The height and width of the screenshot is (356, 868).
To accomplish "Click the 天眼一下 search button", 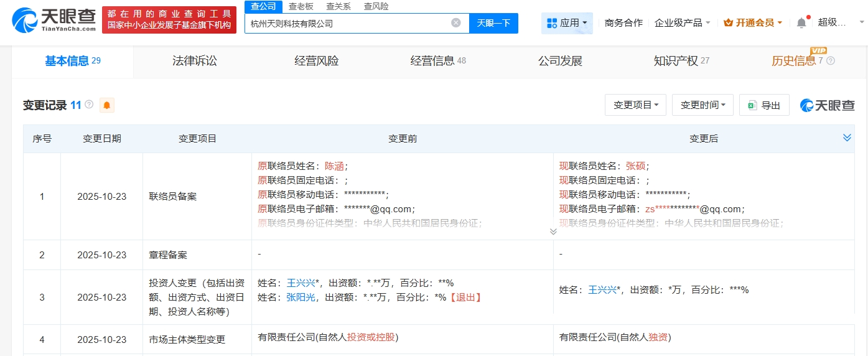I will [493, 23].
